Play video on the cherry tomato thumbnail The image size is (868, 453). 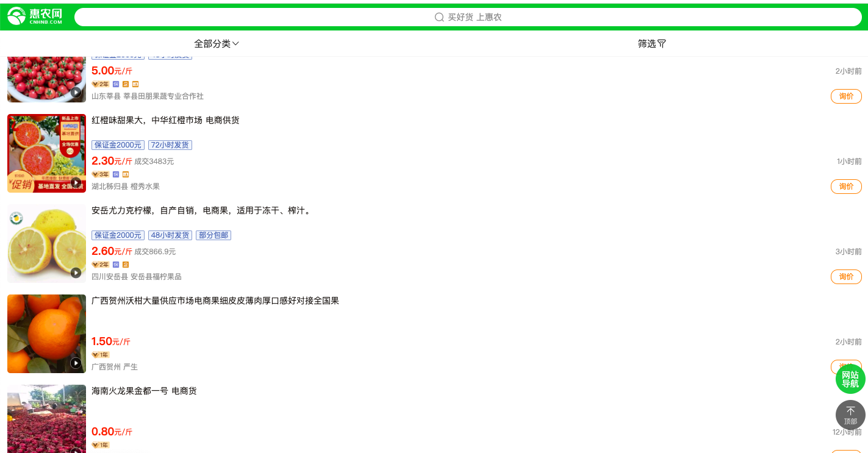tap(76, 92)
